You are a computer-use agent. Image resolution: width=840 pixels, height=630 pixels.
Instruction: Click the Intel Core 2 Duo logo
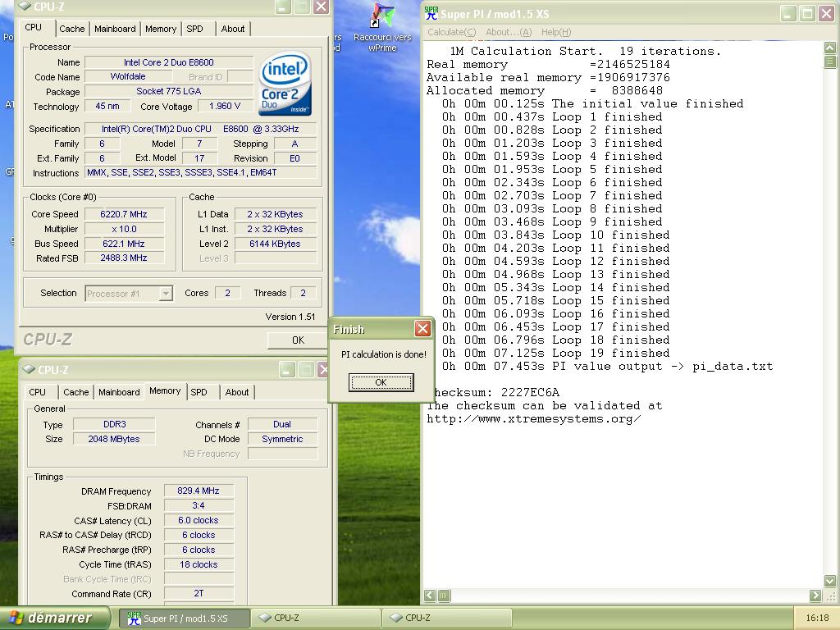[x=285, y=83]
